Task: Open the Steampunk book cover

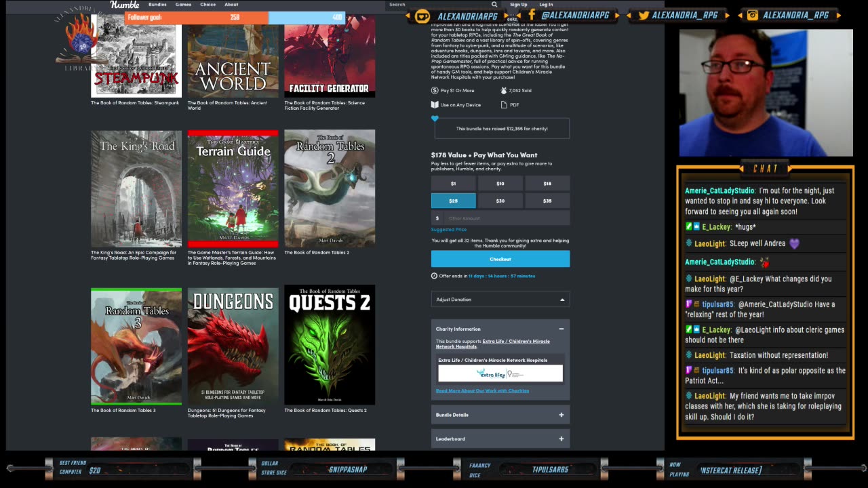Action: [x=136, y=56]
